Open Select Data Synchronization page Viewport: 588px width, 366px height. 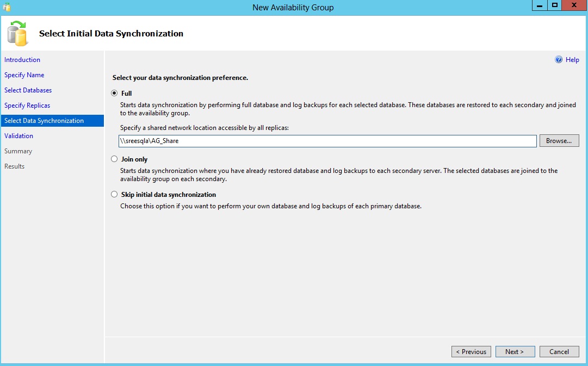point(44,121)
